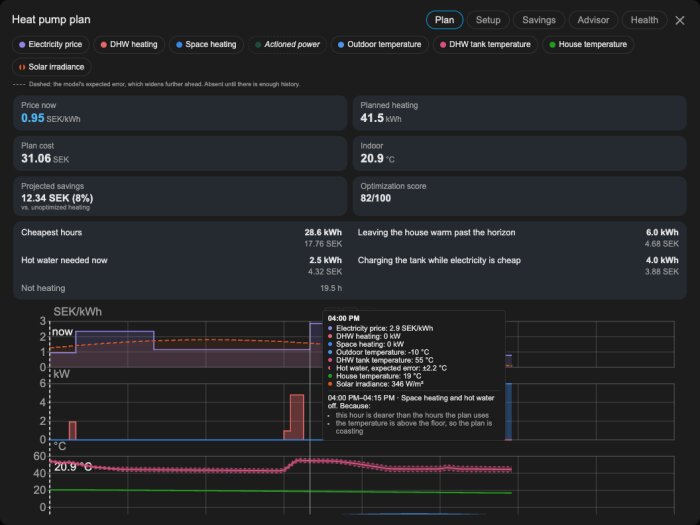Click the Planned heating card

tap(519, 113)
